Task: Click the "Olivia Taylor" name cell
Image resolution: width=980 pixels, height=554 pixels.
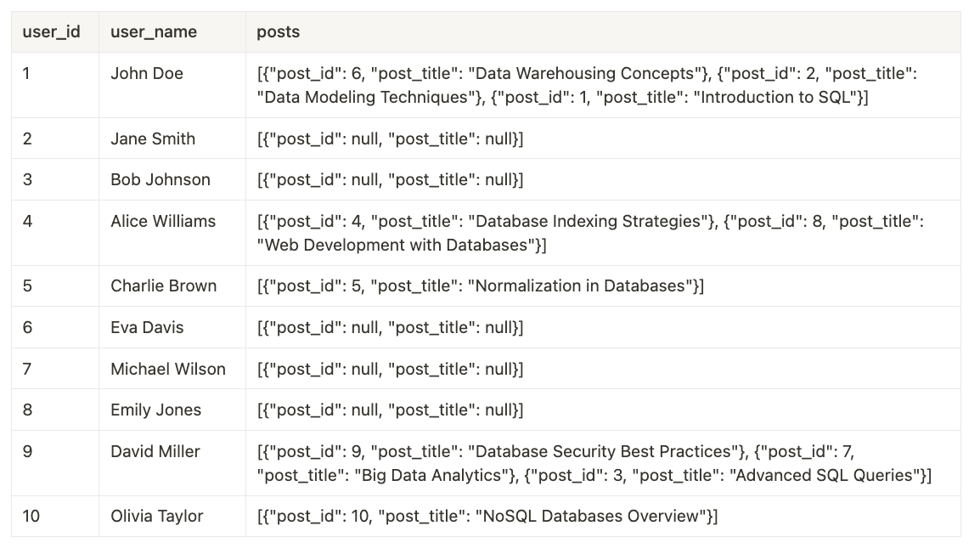Action: (x=157, y=517)
